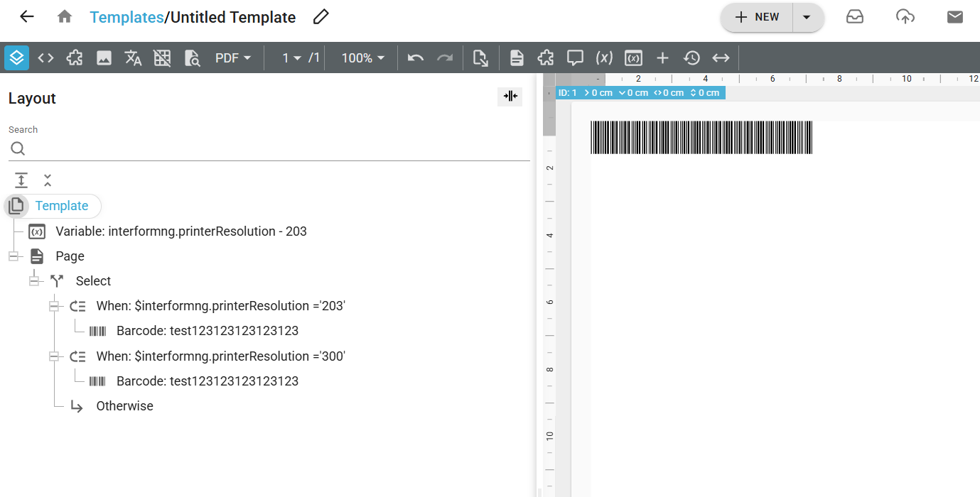980x497 pixels.
Task: Click the ID: 1 element position bar
Action: pos(640,93)
